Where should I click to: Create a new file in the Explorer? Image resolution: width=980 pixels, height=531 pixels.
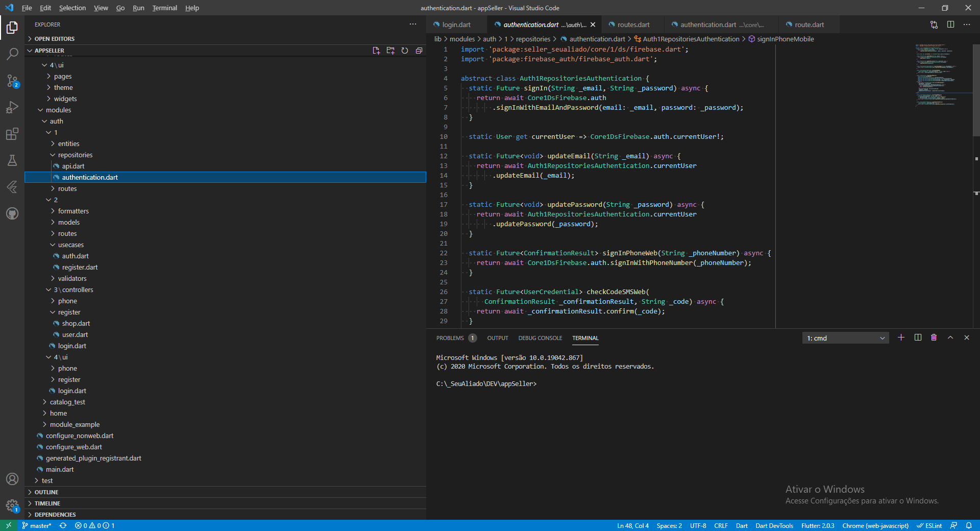[376, 51]
